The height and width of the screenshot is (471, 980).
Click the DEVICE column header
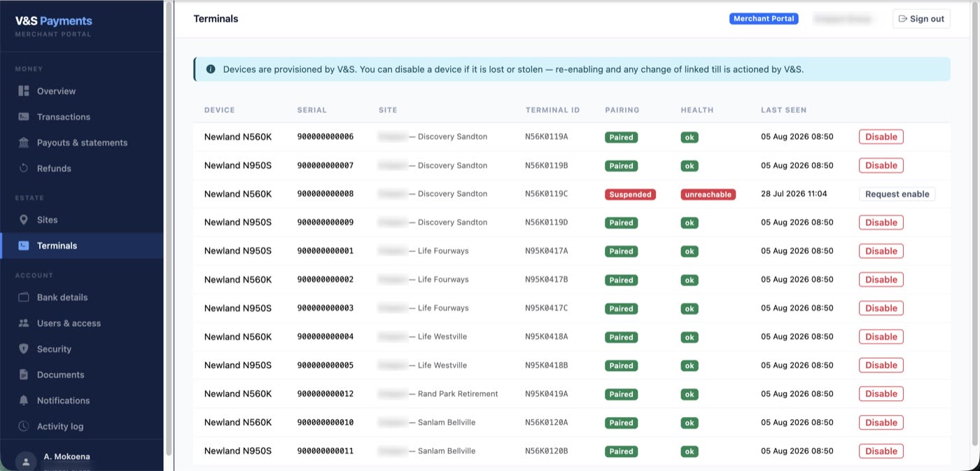point(220,110)
